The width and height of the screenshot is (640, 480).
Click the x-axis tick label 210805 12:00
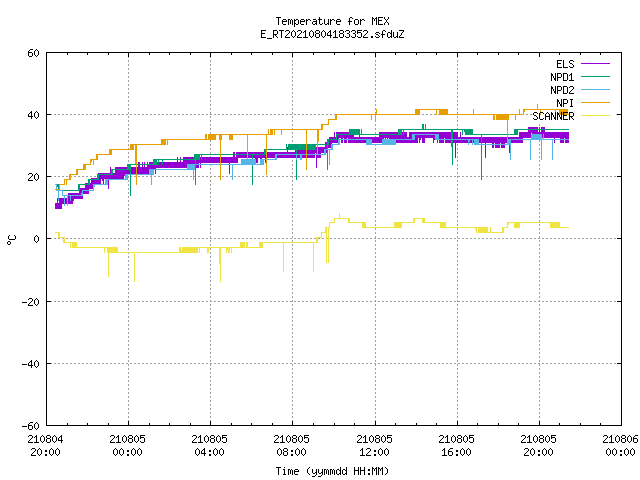click(x=374, y=446)
